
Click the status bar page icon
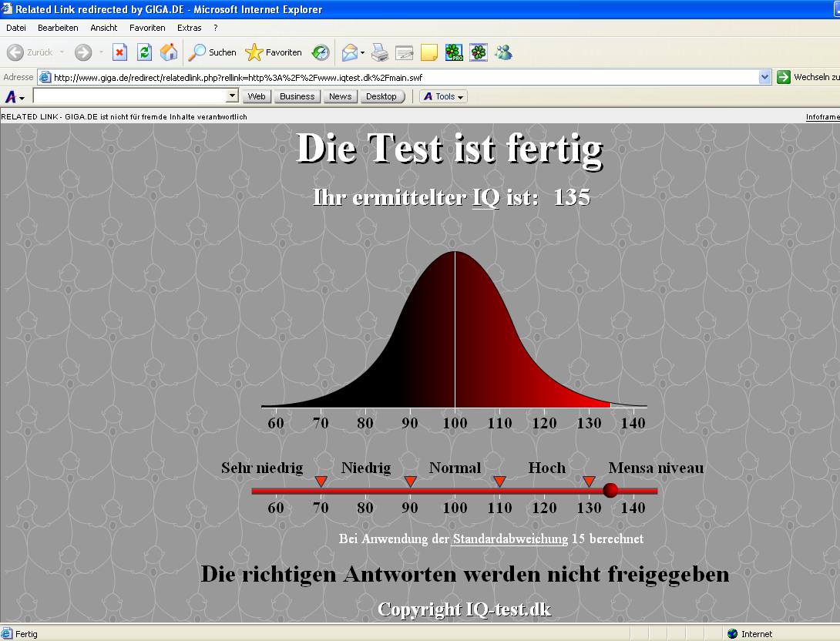(x=7, y=633)
